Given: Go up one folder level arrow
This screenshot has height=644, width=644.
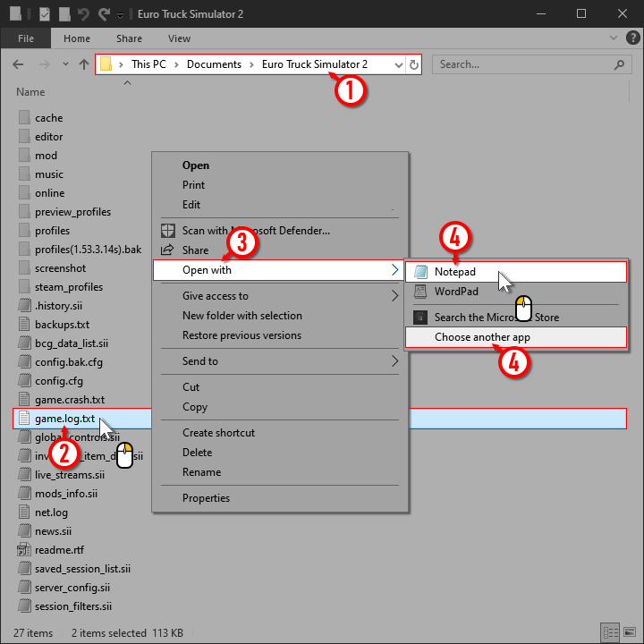Looking at the screenshot, I should click(x=84, y=64).
